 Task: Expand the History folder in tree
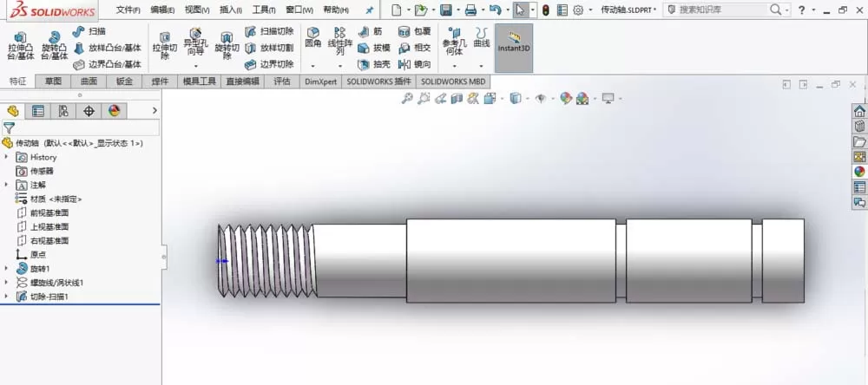7,157
